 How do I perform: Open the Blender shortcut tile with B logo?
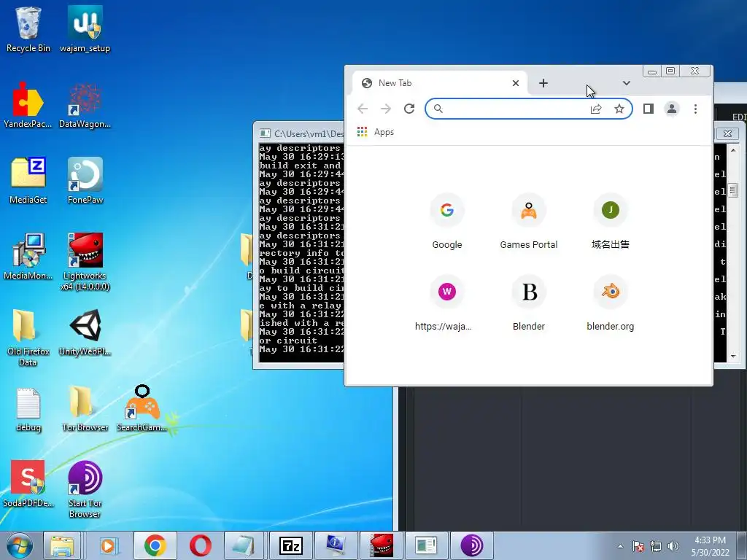pyautogui.click(x=528, y=303)
